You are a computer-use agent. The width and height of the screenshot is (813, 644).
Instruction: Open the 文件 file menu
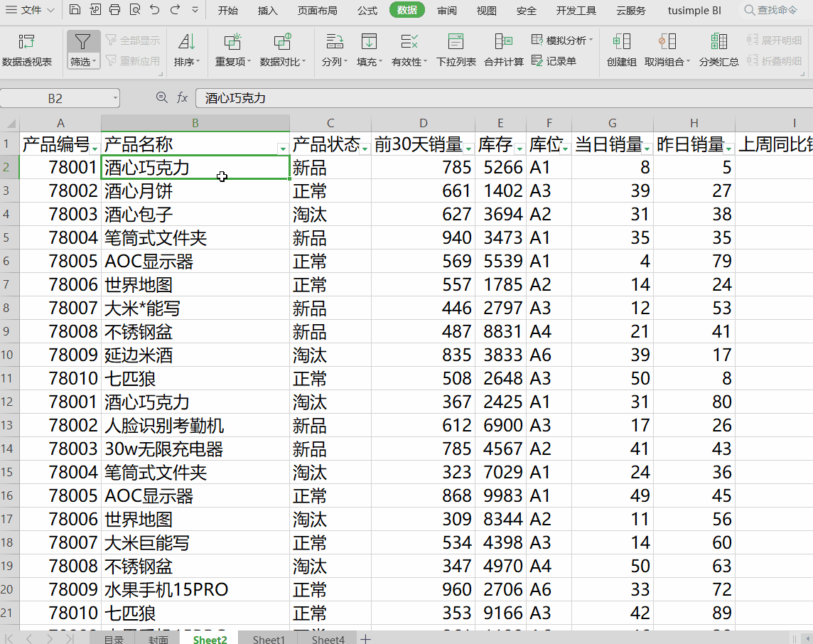(x=30, y=10)
